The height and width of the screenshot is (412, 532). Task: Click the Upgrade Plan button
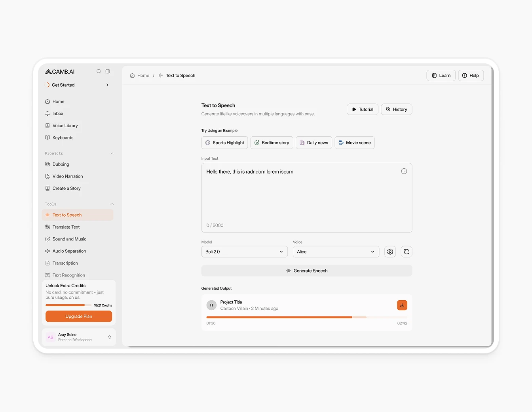78,316
